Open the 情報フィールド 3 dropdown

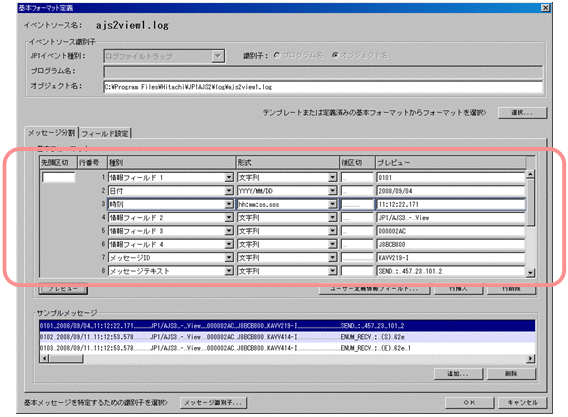pos(229,231)
